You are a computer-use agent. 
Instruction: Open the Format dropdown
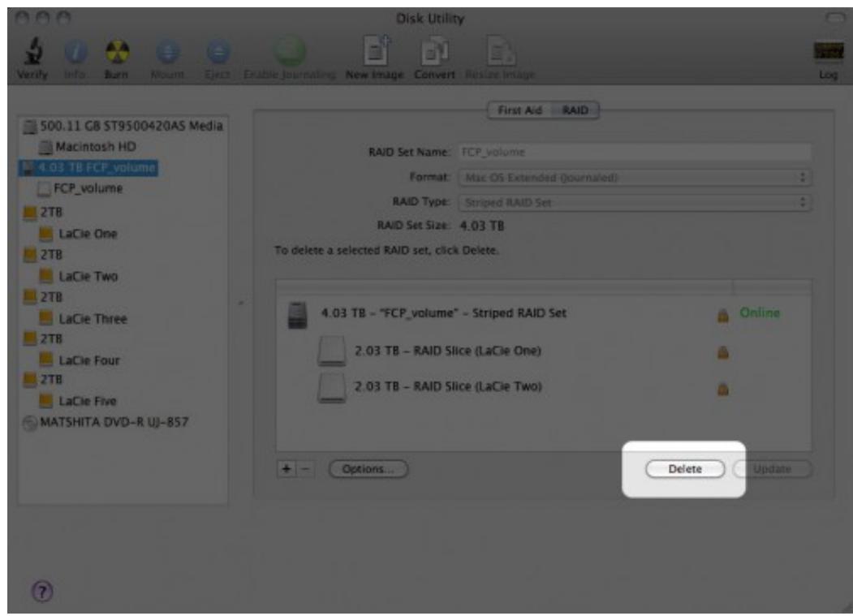coord(635,178)
